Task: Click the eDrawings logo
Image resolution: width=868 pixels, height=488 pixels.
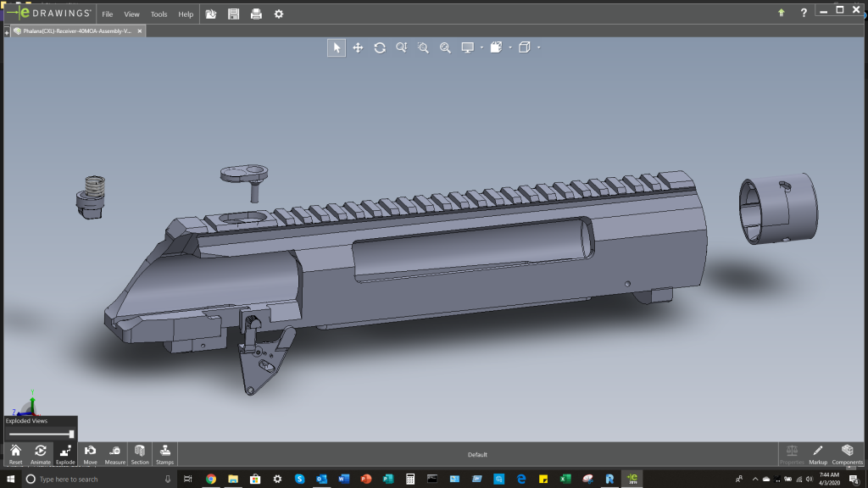Action: tap(49, 13)
